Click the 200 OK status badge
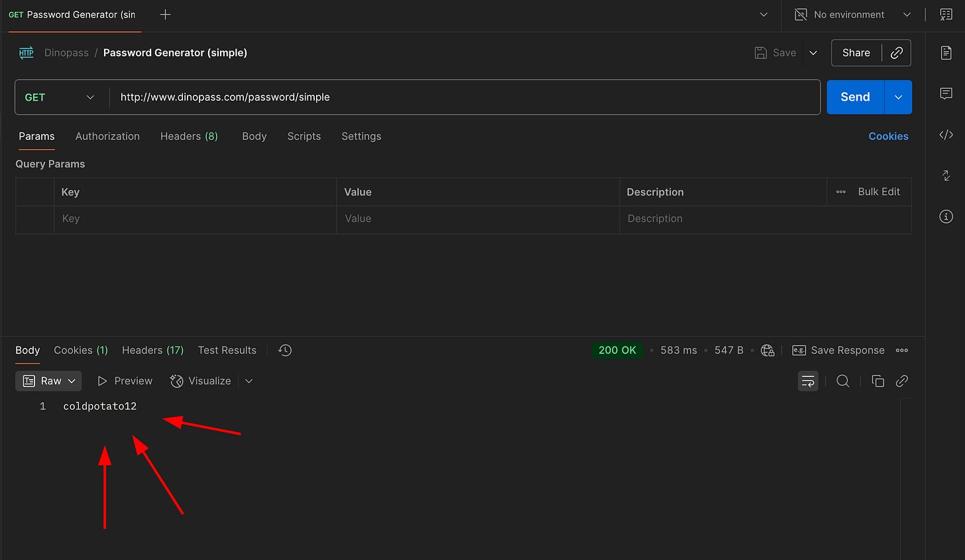Screen dimensions: 965x560 pos(617,351)
